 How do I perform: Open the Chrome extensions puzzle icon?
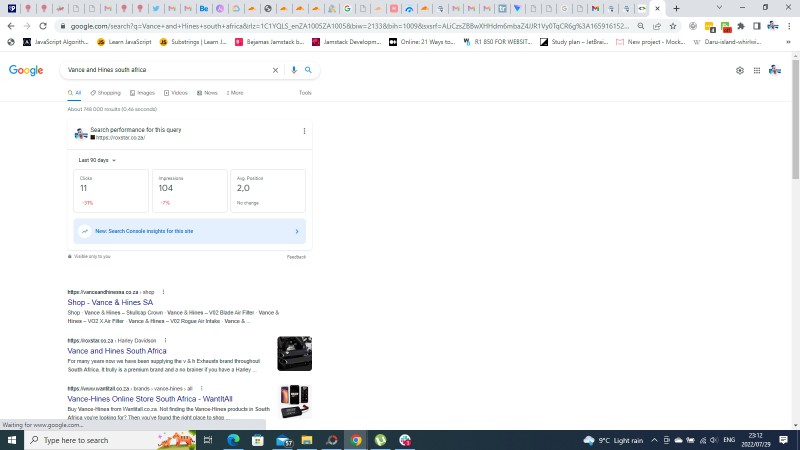[x=741, y=26]
